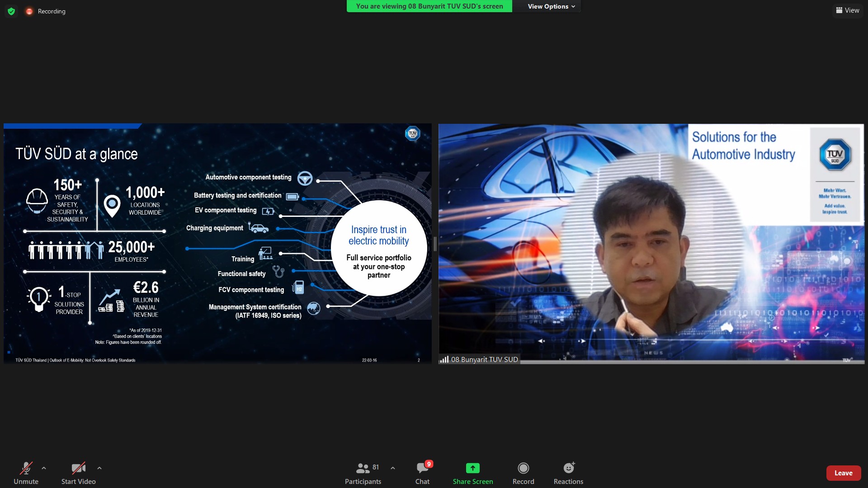Image resolution: width=868 pixels, height=488 pixels.
Task: Click the globe Management System icon
Action: (x=313, y=308)
